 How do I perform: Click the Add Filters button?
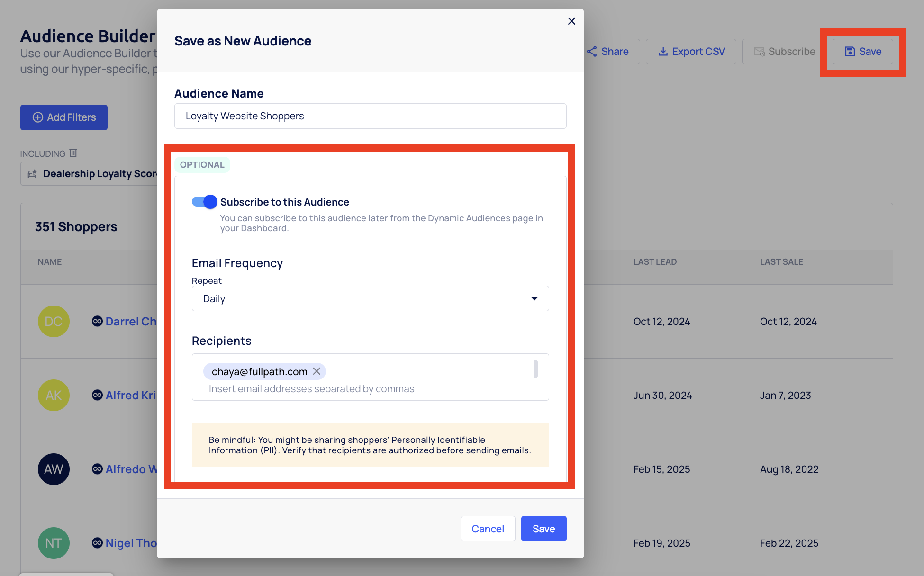tap(64, 117)
